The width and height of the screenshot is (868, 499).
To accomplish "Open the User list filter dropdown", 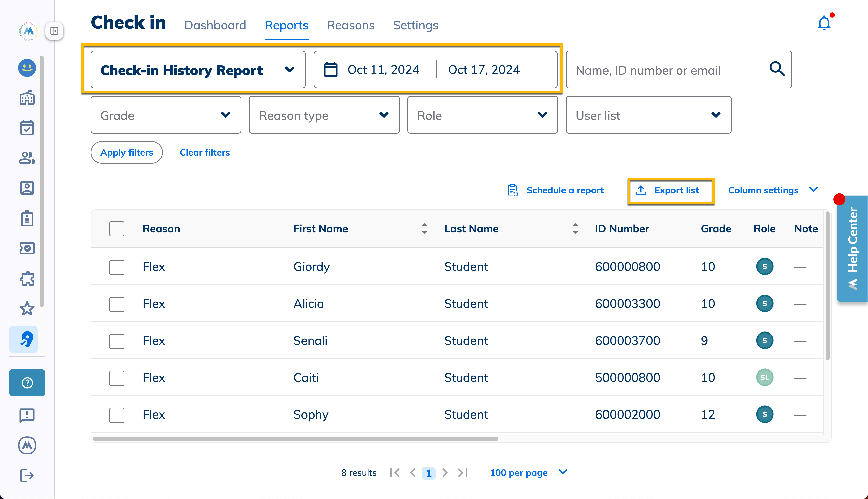I will 648,115.
